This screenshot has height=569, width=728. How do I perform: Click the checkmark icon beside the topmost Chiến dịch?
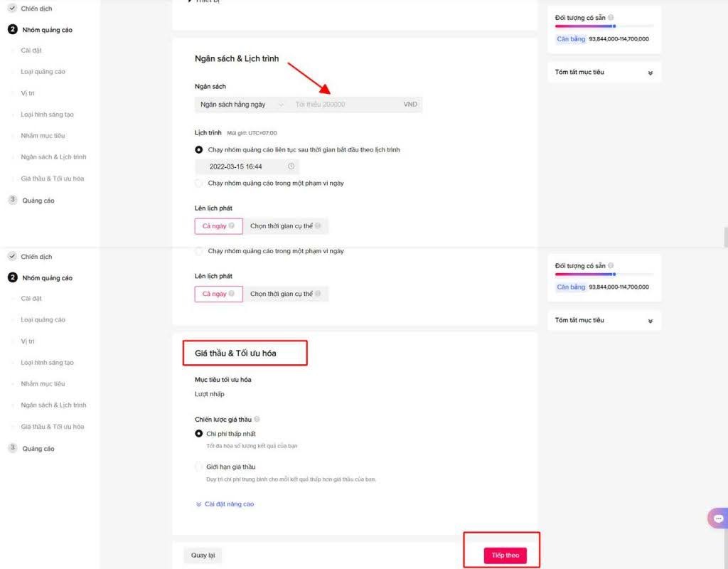click(12, 9)
